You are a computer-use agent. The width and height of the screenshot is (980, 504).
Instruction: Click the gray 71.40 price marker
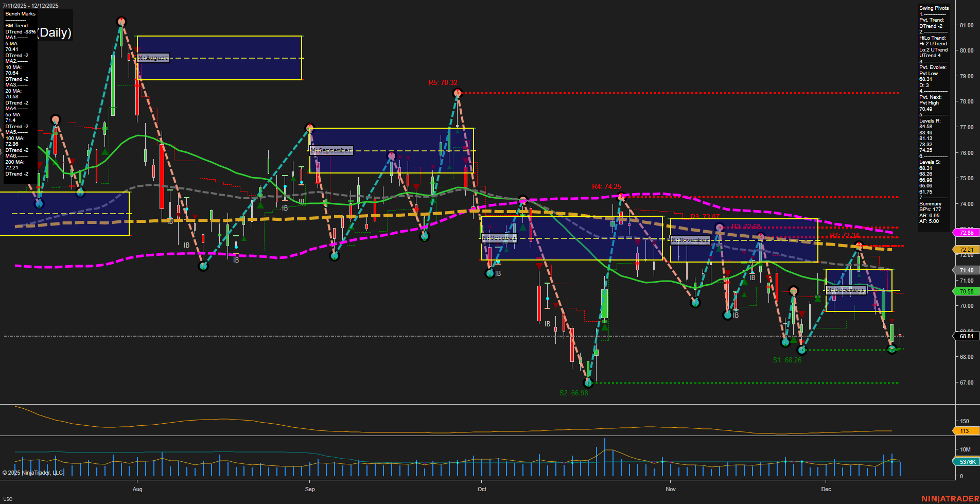[x=965, y=270]
